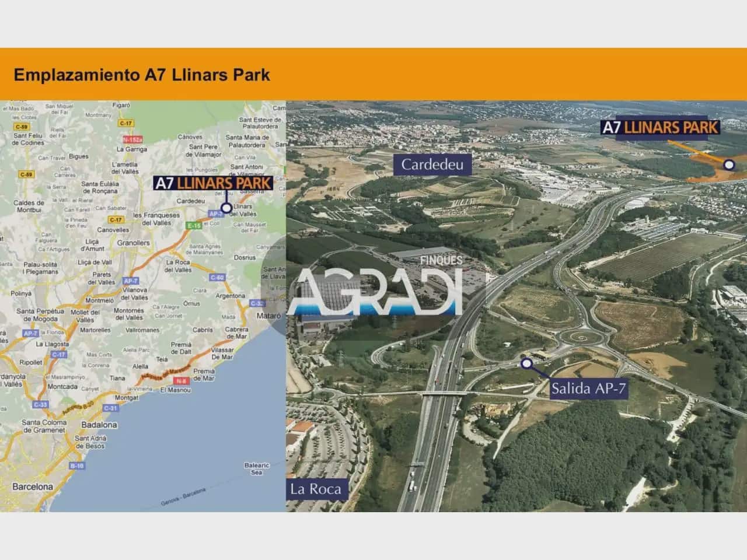Select the Salida AP-7 label

(x=589, y=388)
